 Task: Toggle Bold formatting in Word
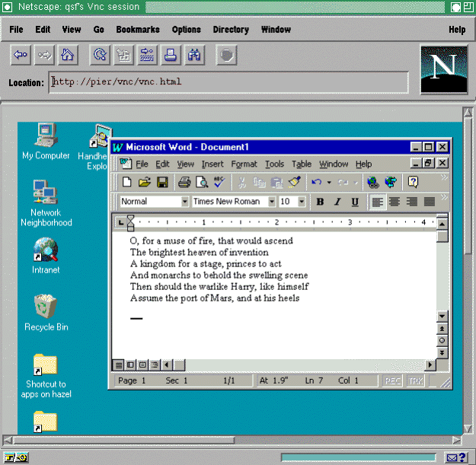[320, 202]
